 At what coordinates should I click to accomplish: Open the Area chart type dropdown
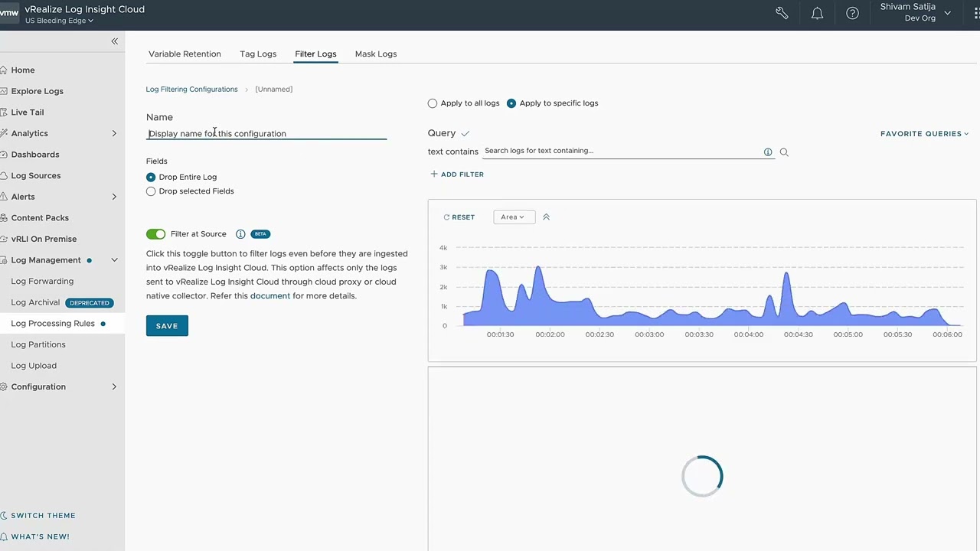click(x=512, y=217)
